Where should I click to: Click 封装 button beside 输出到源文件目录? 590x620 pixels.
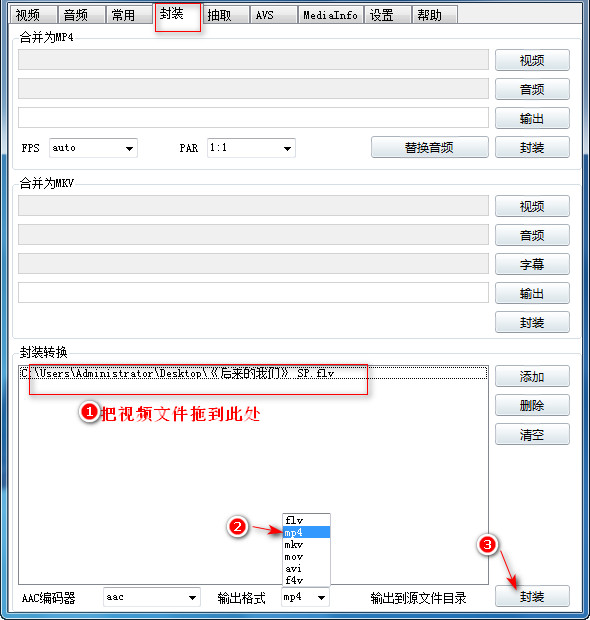click(532, 596)
